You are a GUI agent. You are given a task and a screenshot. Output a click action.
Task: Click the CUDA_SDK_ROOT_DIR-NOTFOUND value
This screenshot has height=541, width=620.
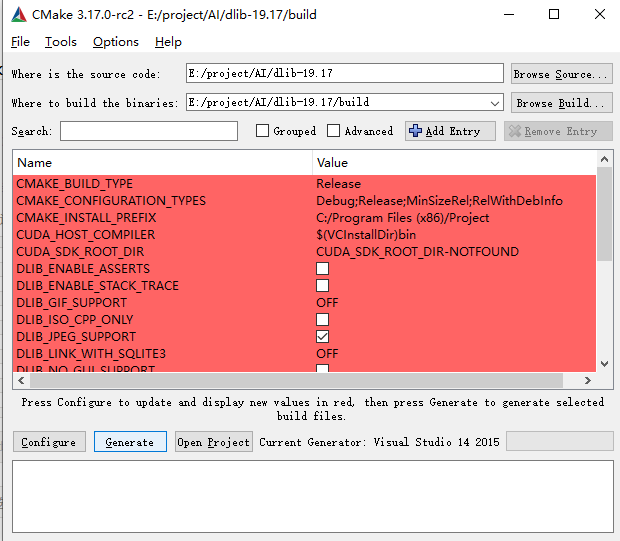(417, 252)
